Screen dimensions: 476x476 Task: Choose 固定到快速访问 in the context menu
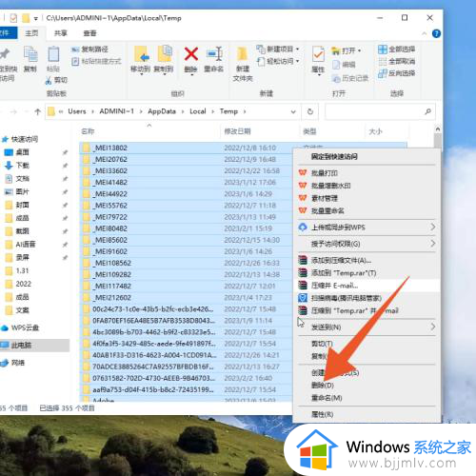pyautogui.click(x=334, y=156)
